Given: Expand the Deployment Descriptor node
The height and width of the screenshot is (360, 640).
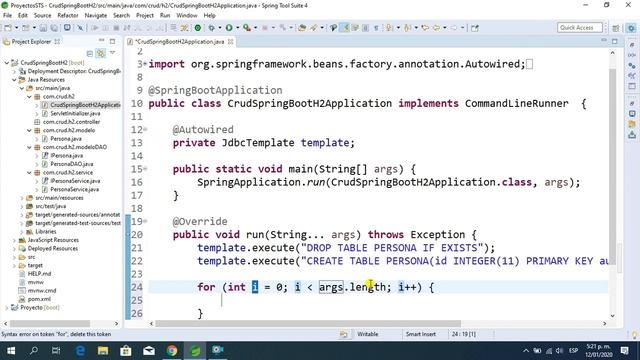Looking at the screenshot, I should pyautogui.click(x=14, y=71).
